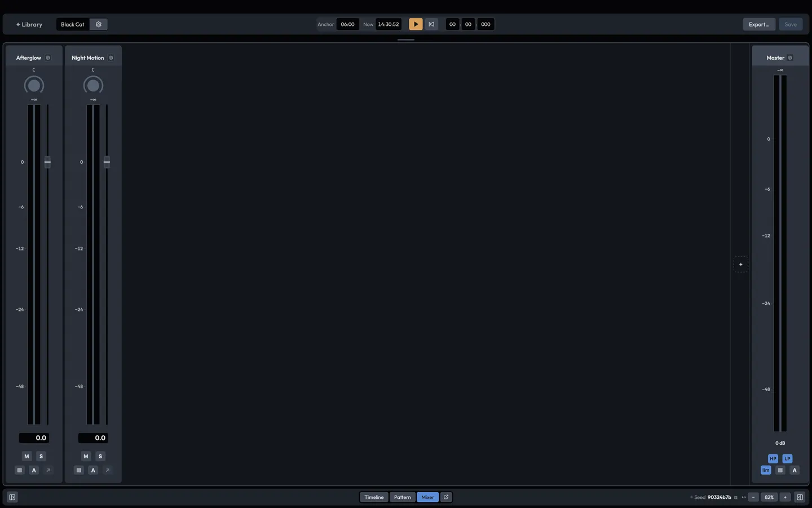Pop out the mixer into separate window
Screen dimensions: 812x508
pyautogui.click(x=446, y=497)
